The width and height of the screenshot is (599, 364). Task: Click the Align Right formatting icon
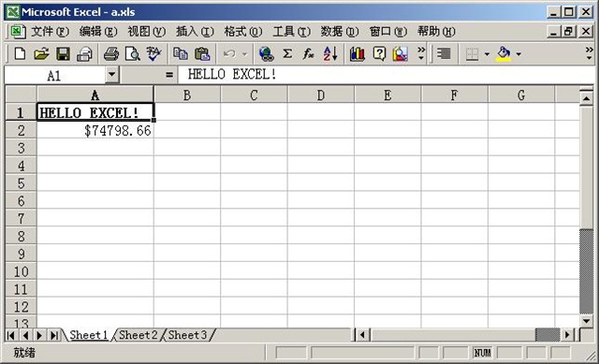click(x=444, y=54)
